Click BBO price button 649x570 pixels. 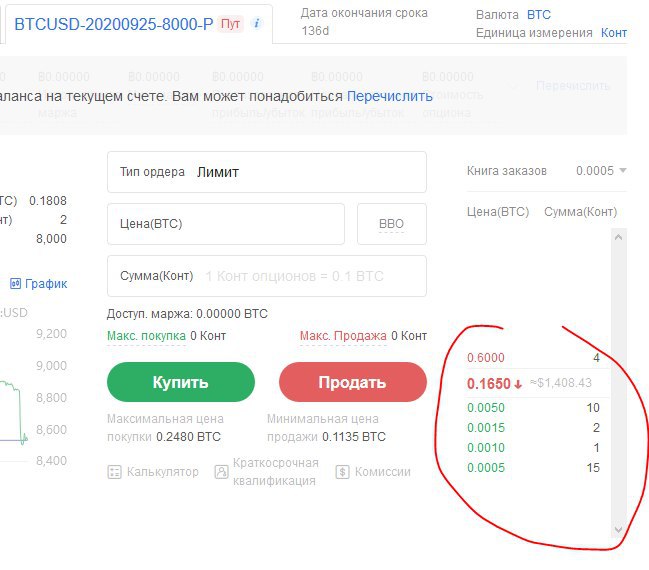click(392, 224)
